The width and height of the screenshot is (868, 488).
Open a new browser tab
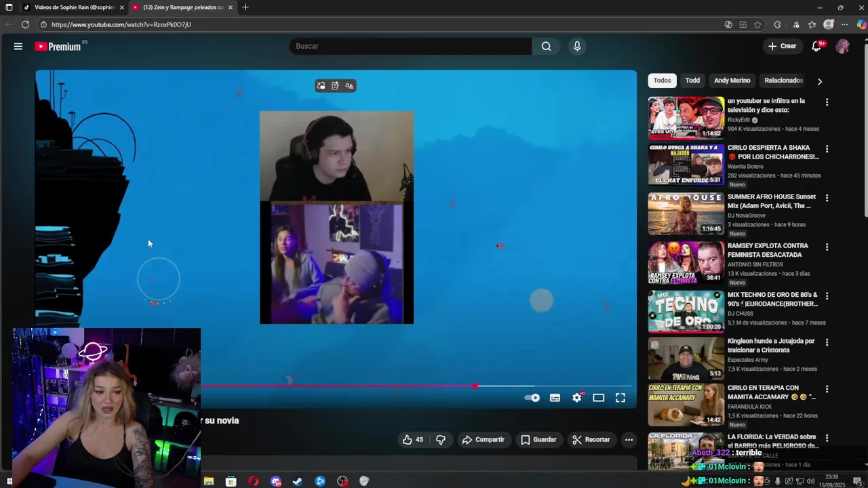(245, 7)
